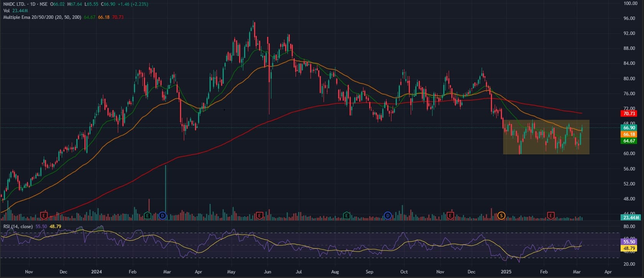Click the Vol indicator legend

pos(7,11)
